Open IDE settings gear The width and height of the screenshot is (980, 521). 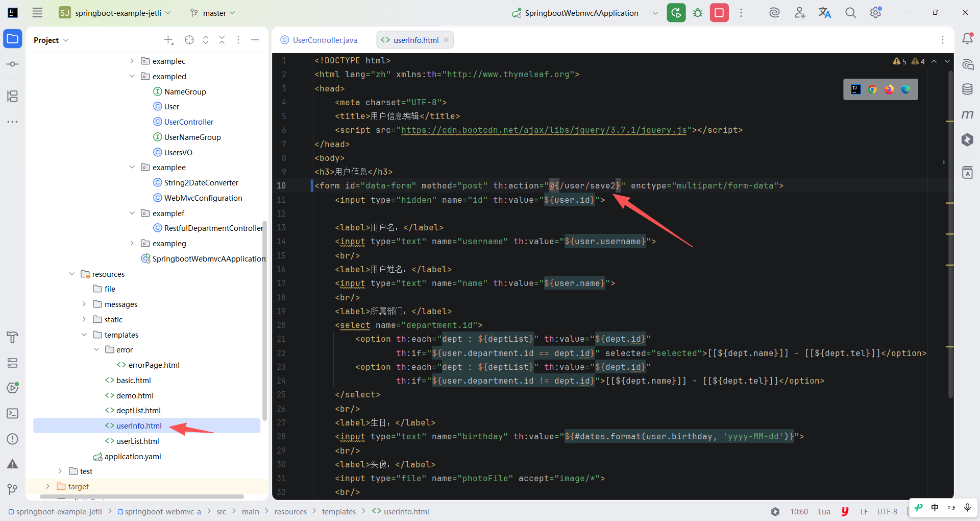click(876, 13)
